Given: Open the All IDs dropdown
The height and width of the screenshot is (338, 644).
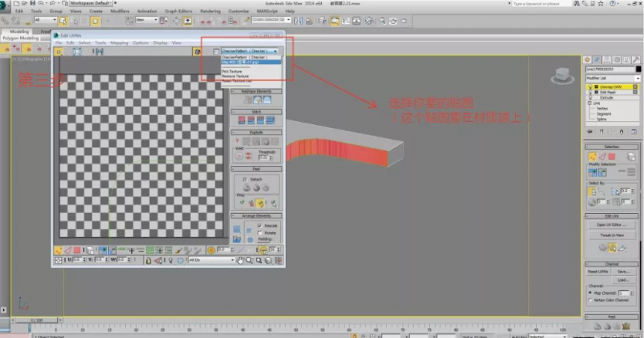Looking at the screenshot, I should (211, 260).
